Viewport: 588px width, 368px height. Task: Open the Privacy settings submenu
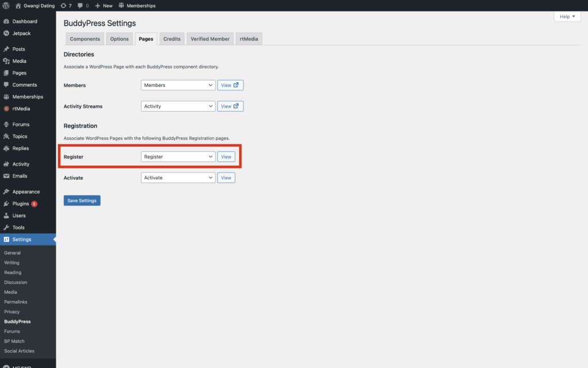12,312
